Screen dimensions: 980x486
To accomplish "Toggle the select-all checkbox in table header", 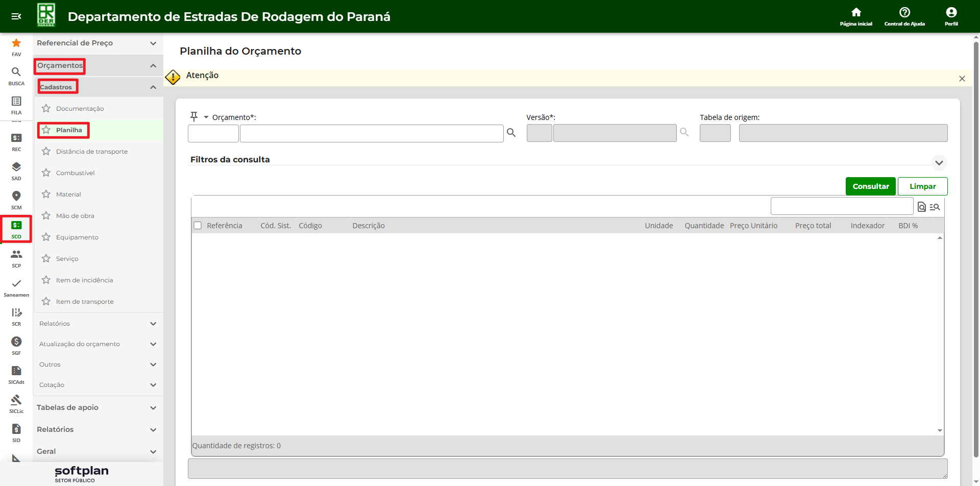I will [x=198, y=226].
